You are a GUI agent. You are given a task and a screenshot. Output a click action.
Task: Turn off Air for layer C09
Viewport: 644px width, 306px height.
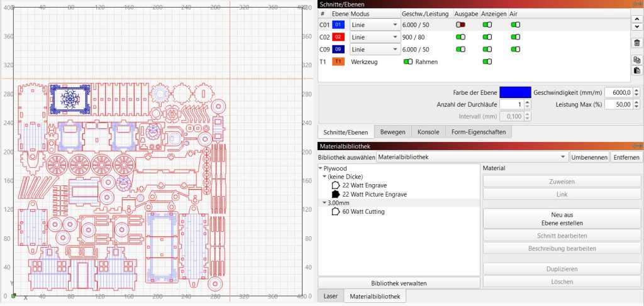coord(515,49)
